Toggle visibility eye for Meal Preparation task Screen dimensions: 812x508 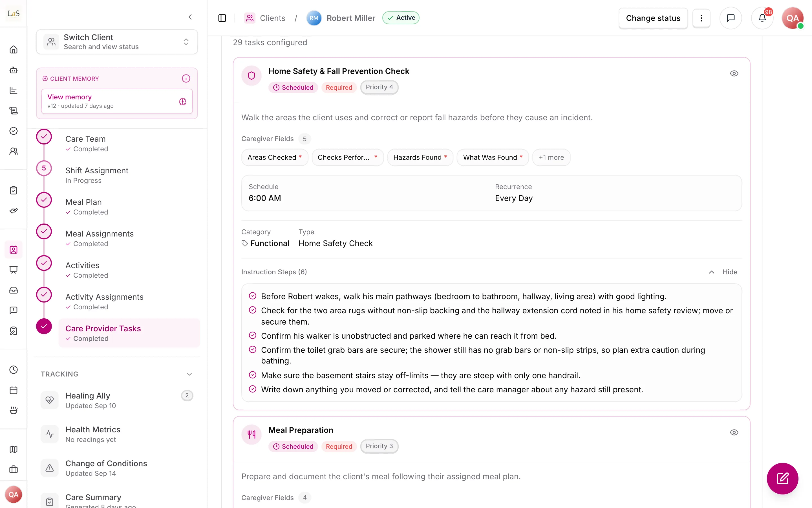[734, 432]
